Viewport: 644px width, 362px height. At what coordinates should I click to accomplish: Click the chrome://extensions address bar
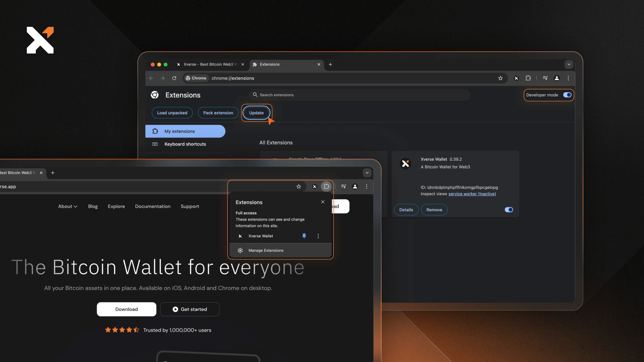345,78
